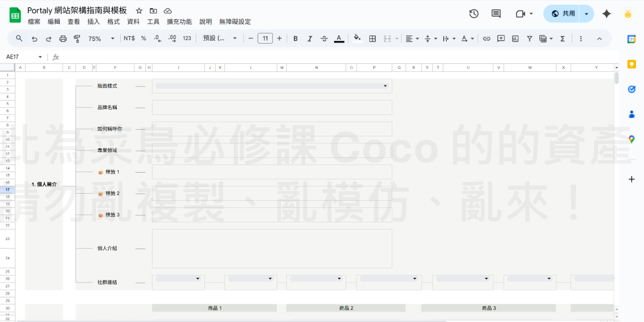Image resolution: width=644 pixels, height=322 pixels.
Task: Open Contacts side panel
Action: [632, 114]
